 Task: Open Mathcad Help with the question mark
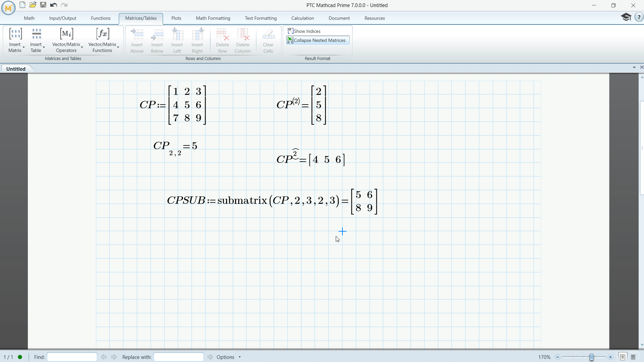coord(639,17)
